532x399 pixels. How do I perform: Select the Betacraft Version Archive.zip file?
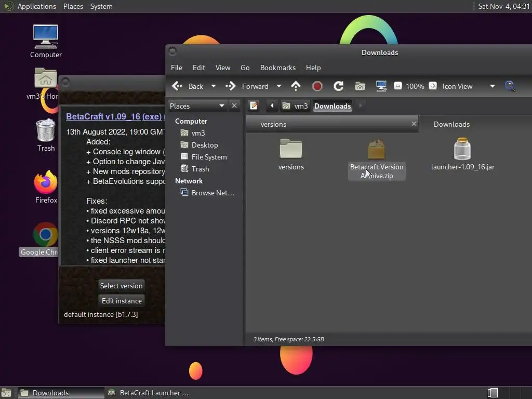[x=377, y=159]
